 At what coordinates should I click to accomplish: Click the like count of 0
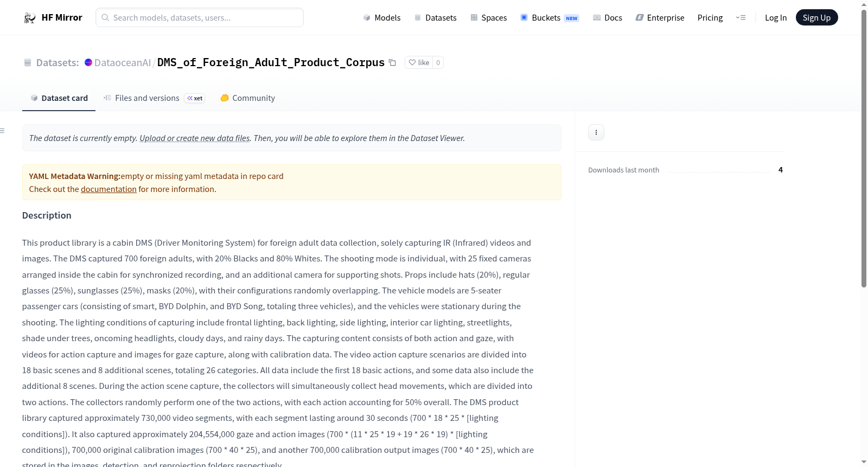click(438, 62)
